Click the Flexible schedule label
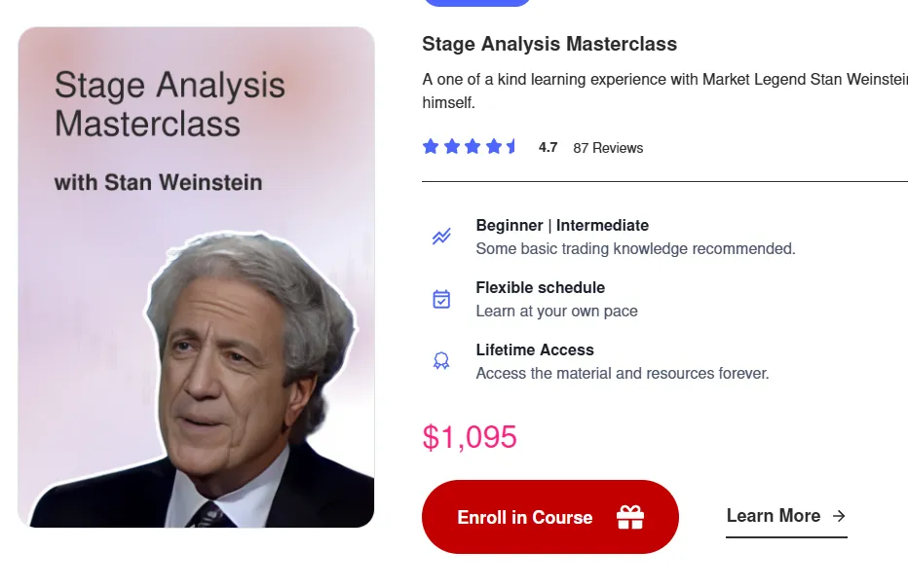The height and width of the screenshot is (588, 908). (x=541, y=287)
